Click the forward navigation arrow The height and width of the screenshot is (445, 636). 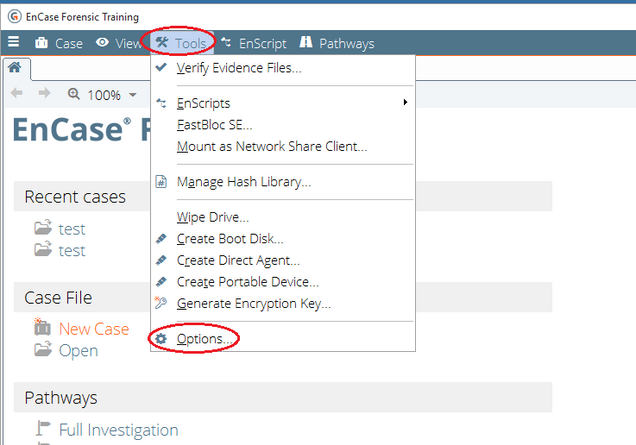click(x=44, y=94)
